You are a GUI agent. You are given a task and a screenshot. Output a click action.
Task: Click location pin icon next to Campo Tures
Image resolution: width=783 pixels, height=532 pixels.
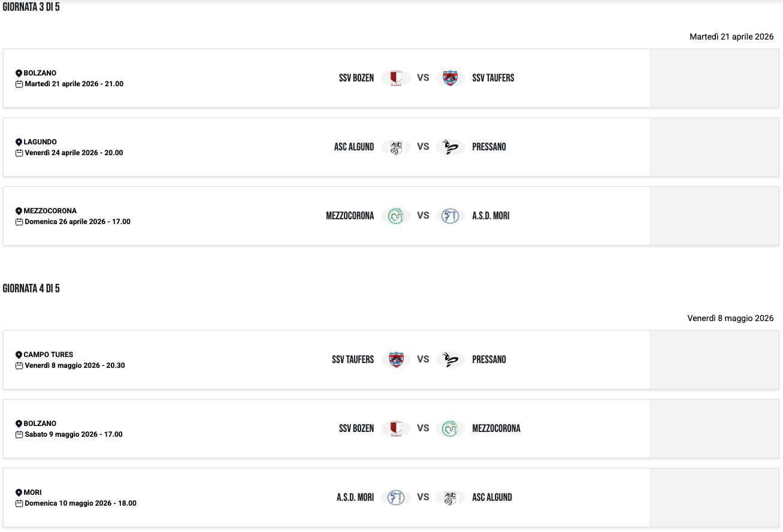19,355
